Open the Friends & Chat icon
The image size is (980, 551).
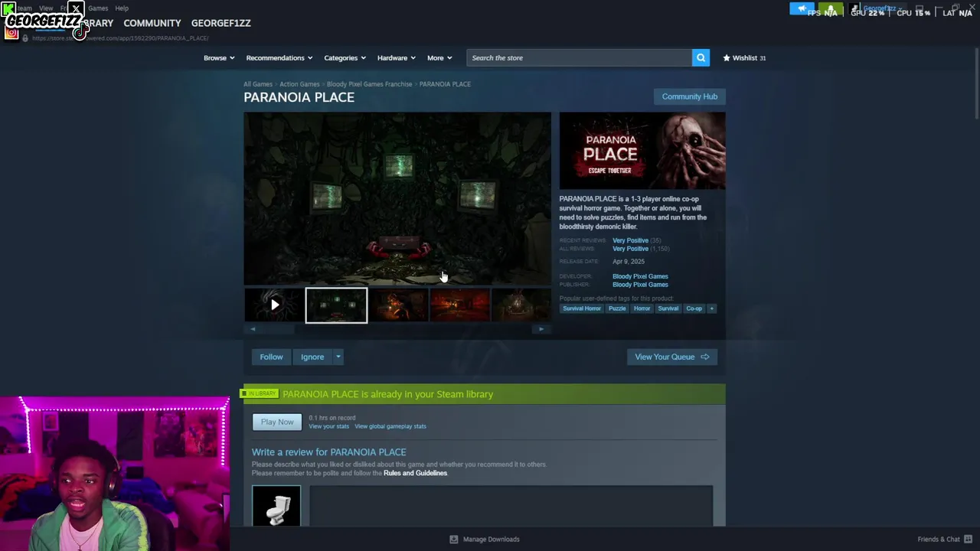[x=968, y=539]
